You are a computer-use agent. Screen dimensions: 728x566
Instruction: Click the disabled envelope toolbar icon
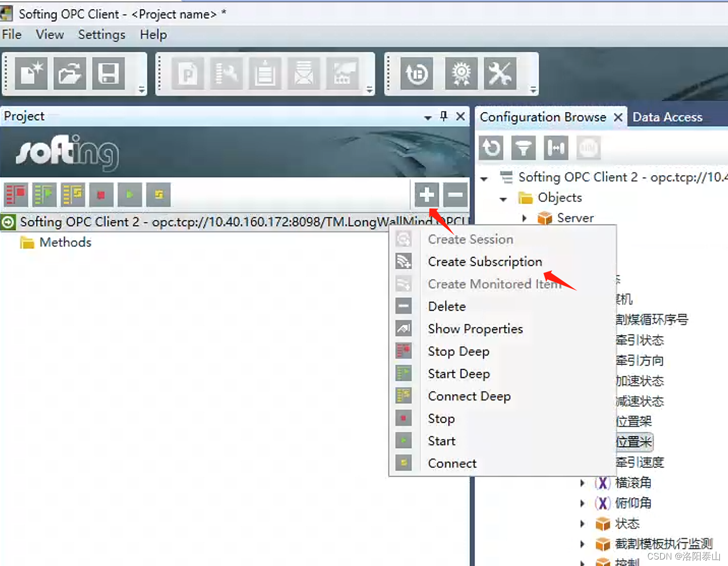tap(304, 73)
